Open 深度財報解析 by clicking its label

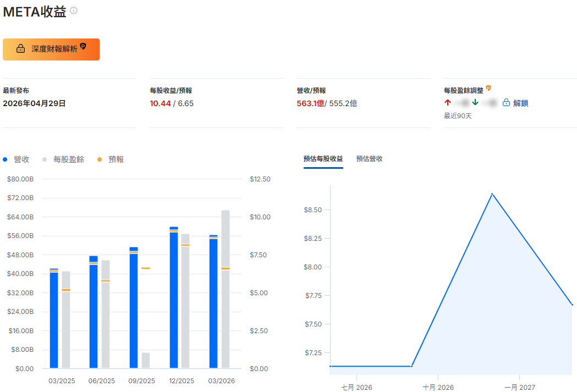(x=54, y=49)
